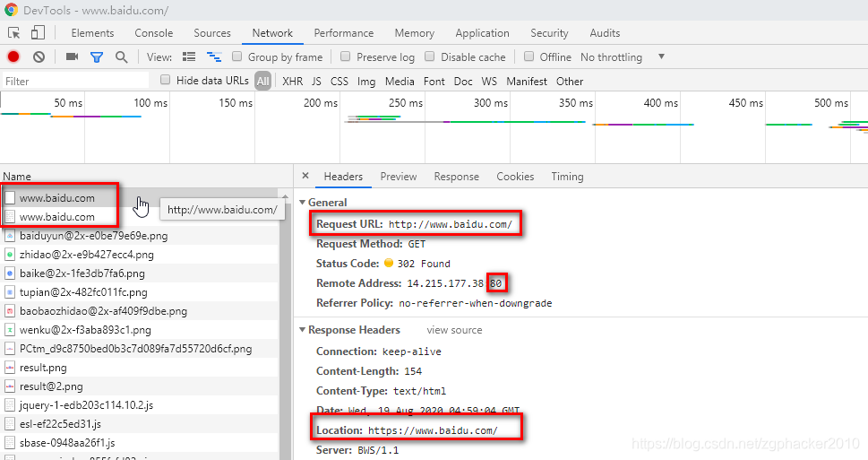Toggle the filter funnel icon
The height and width of the screenshot is (460, 868).
(x=97, y=57)
